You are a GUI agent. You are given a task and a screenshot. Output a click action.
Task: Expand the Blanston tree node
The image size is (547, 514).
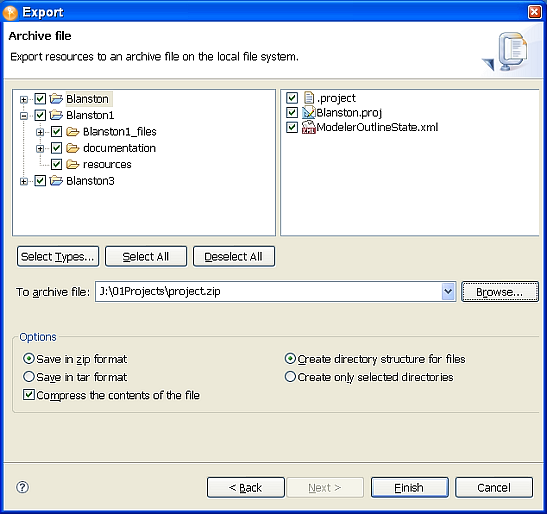[x=24, y=99]
